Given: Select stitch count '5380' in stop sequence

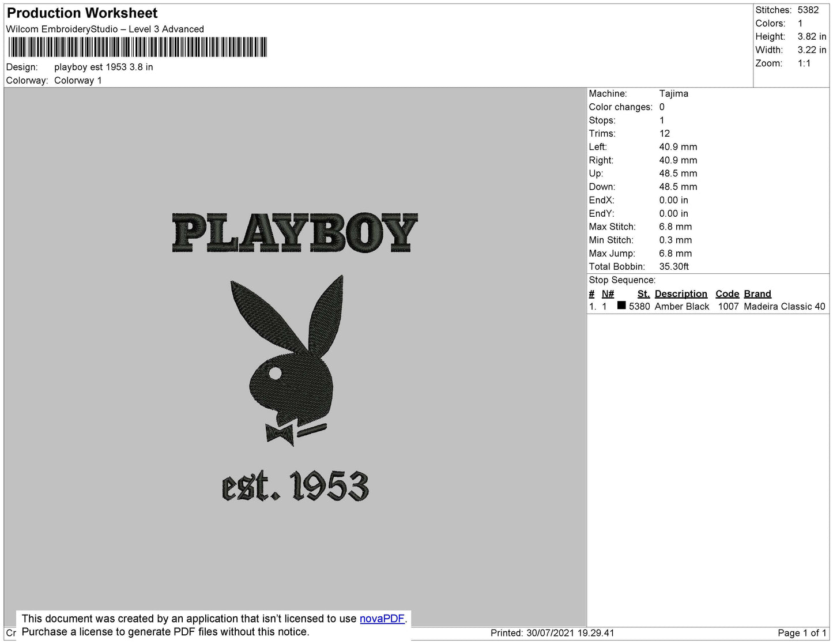Looking at the screenshot, I should (x=639, y=307).
